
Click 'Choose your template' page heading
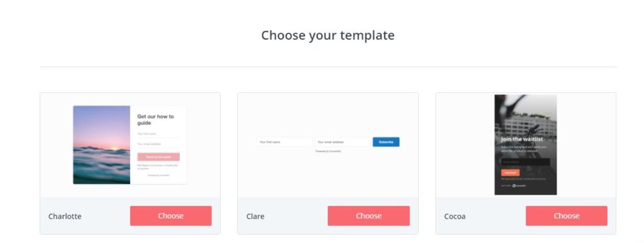pyautogui.click(x=328, y=35)
